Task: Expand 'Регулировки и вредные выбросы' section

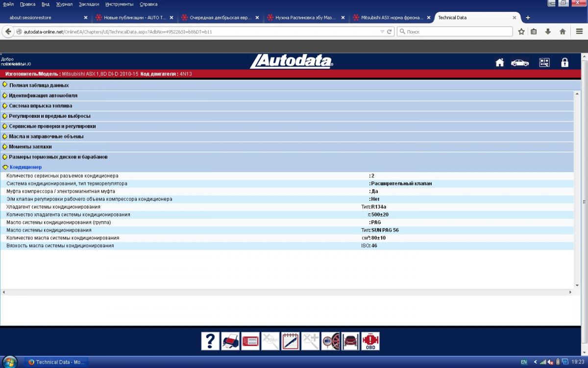Action: 49,116
